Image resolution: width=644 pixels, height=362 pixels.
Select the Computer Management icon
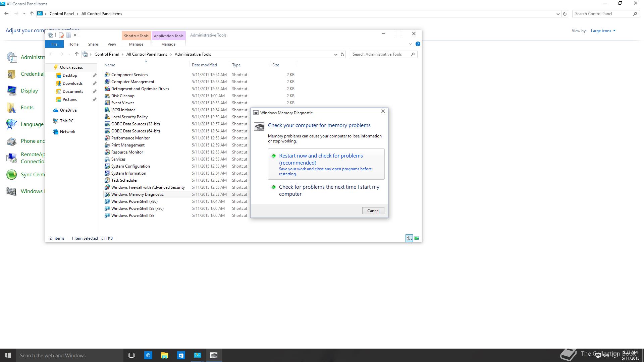click(x=107, y=81)
